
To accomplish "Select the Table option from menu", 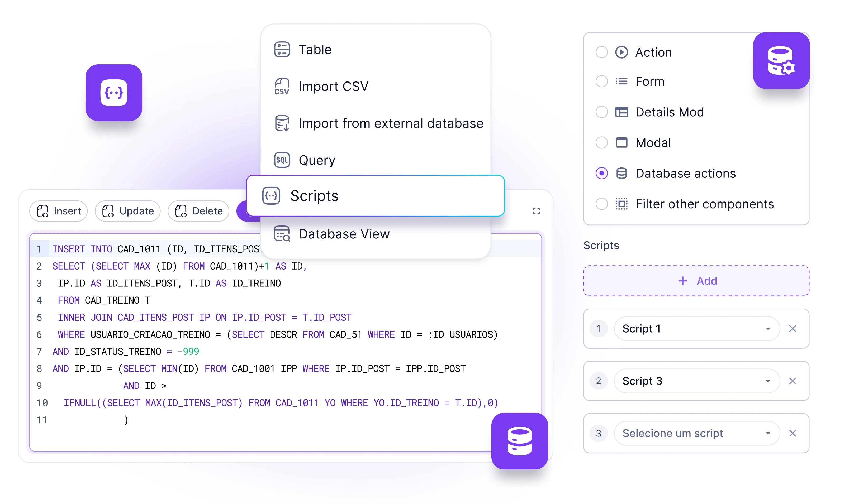I will click(315, 49).
